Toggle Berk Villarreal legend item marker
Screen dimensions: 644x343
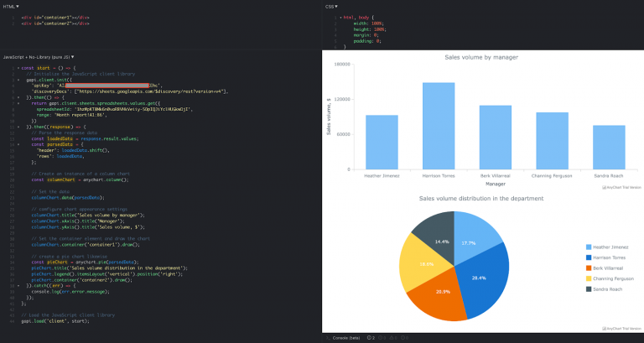[589, 268]
